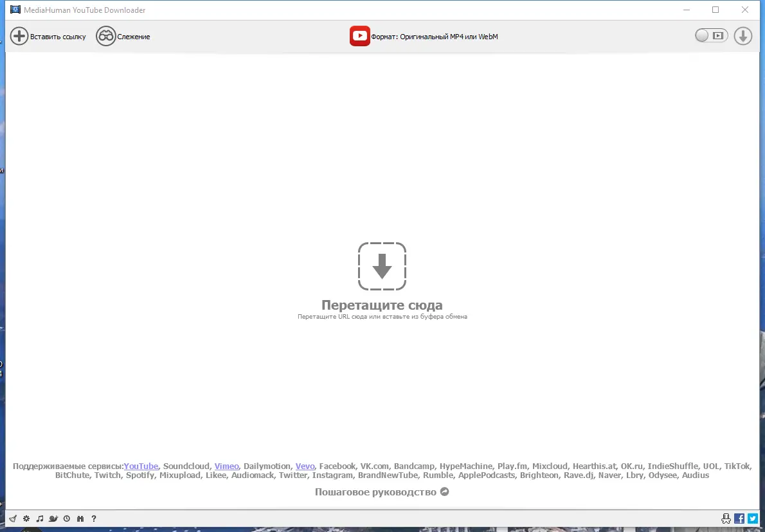Click the clock history icon

[x=67, y=519]
